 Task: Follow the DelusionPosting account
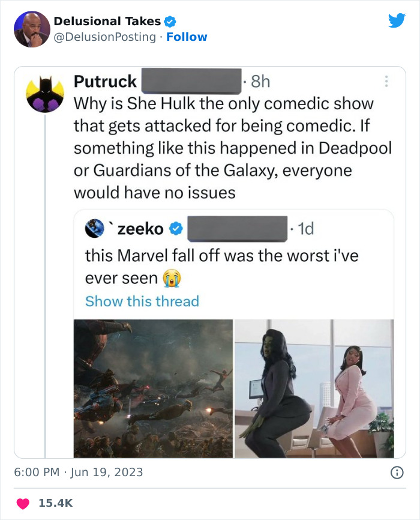point(187,37)
